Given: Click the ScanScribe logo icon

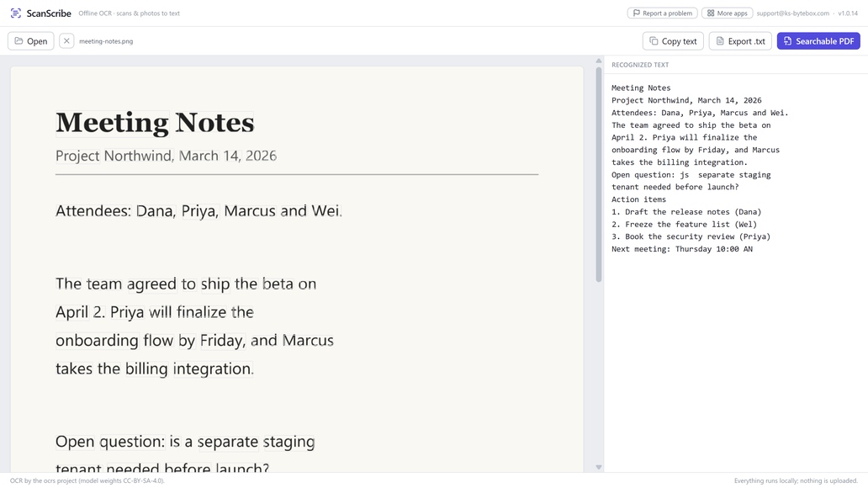Looking at the screenshot, I should (16, 13).
